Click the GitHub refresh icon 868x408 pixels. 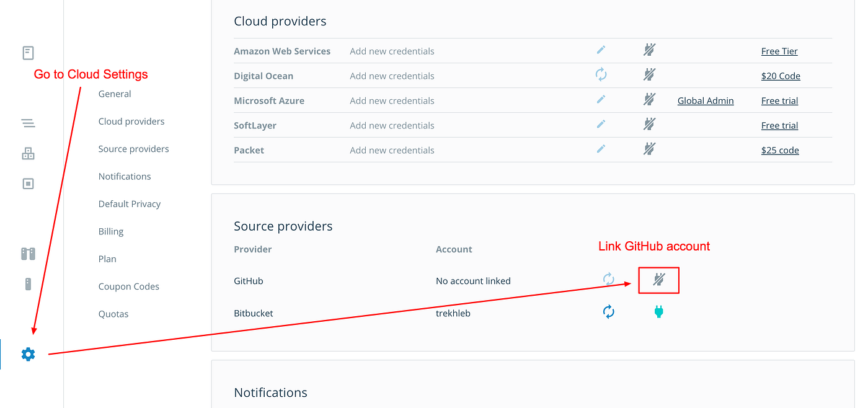[x=609, y=280]
